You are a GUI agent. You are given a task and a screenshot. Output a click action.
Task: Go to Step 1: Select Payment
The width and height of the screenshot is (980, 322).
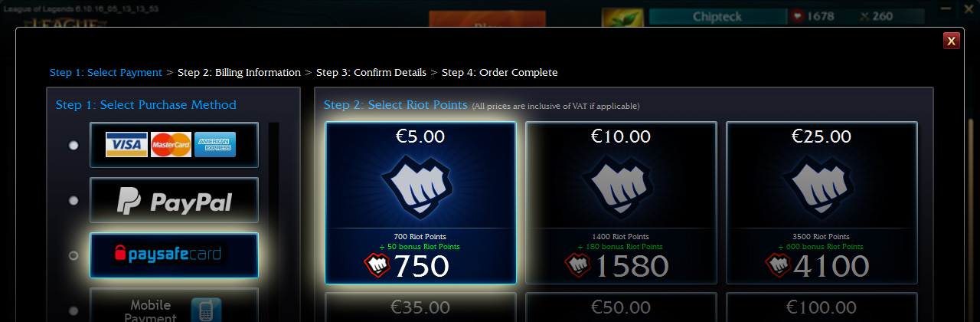106,73
